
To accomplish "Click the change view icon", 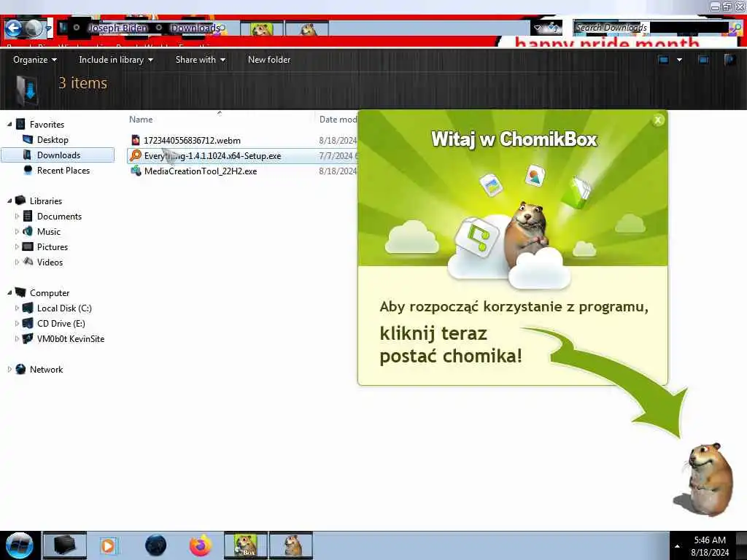I will click(x=663, y=60).
